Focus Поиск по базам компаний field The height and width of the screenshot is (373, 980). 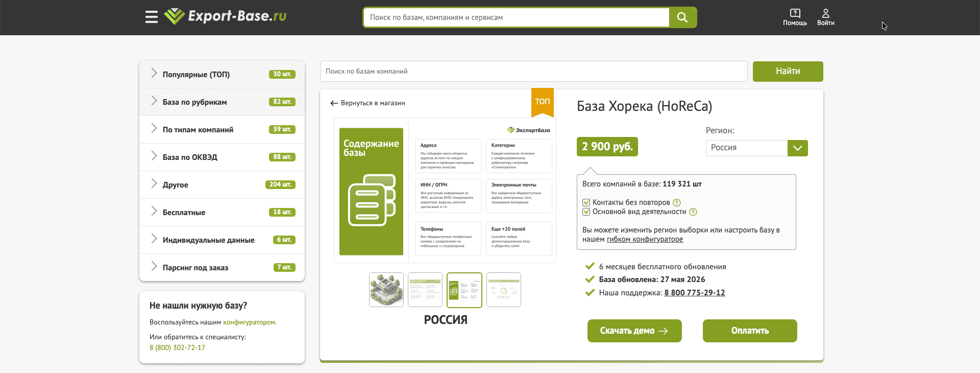[534, 72]
